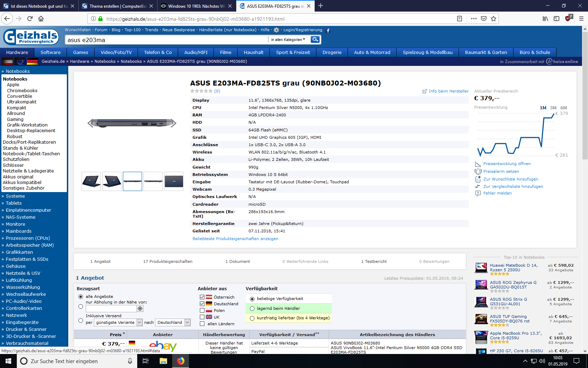This screenshot has height=368, width=588.
Task: Open Huawei MateBook D 14 listing
Action: [x=514, y=268]
